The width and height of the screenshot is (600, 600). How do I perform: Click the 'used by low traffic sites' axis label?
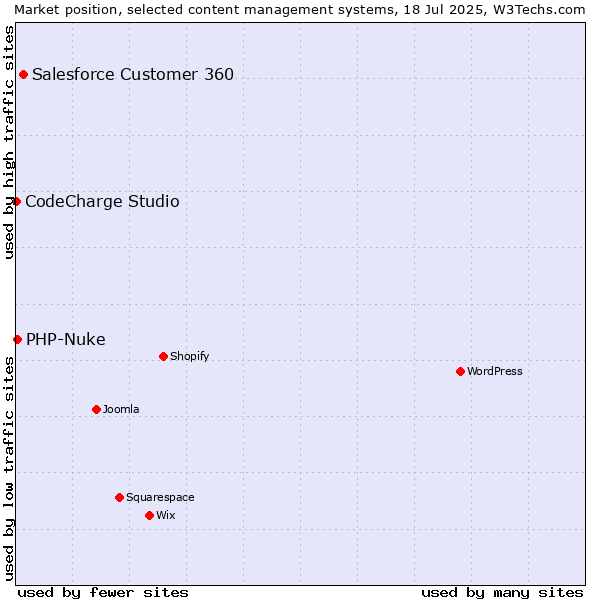[x=8, y=469]
